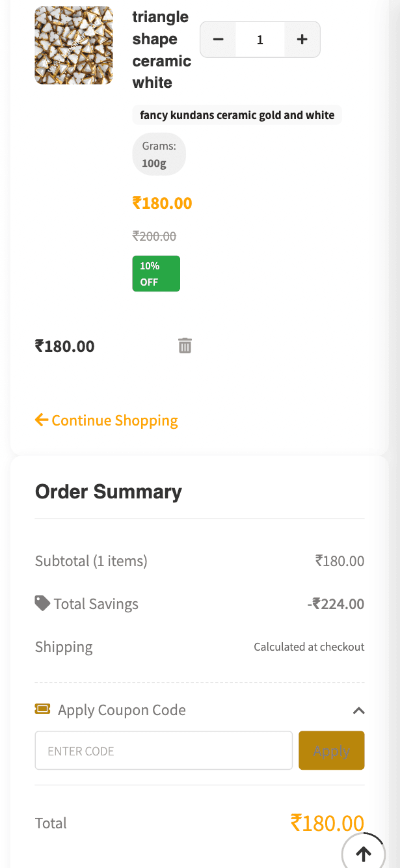This screenshot has height=868, width=400.
Task: Click the Total Savings tag icon
Action: coord(42,603)
